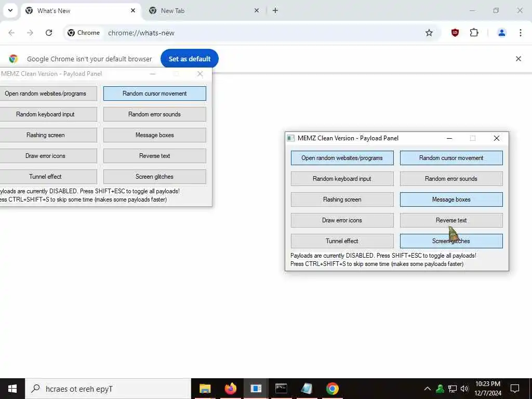Screen dimensions: 532x399
Task: Close the background MEMZ Payload Panel
Action: (x=200, y=74)
